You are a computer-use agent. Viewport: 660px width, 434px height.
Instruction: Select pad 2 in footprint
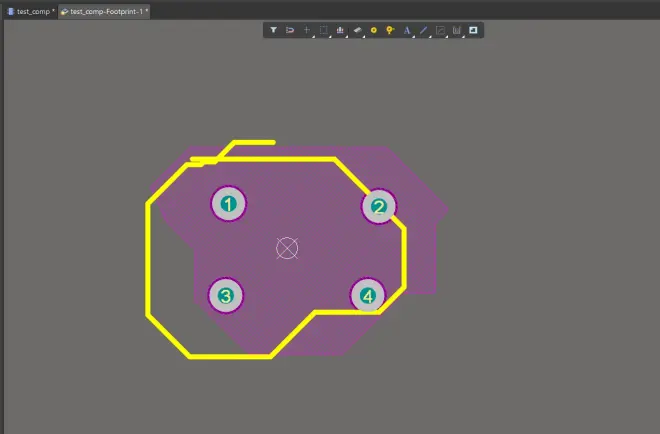click(379, 207)
